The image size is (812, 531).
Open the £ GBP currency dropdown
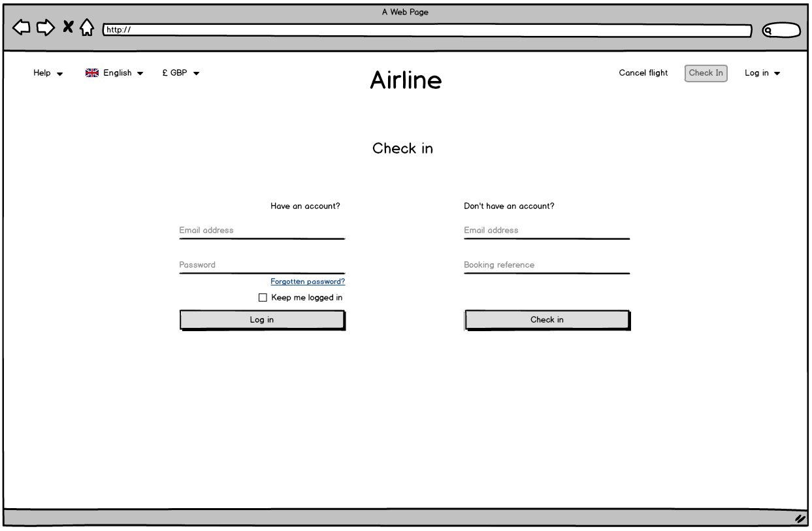point(181,73)
